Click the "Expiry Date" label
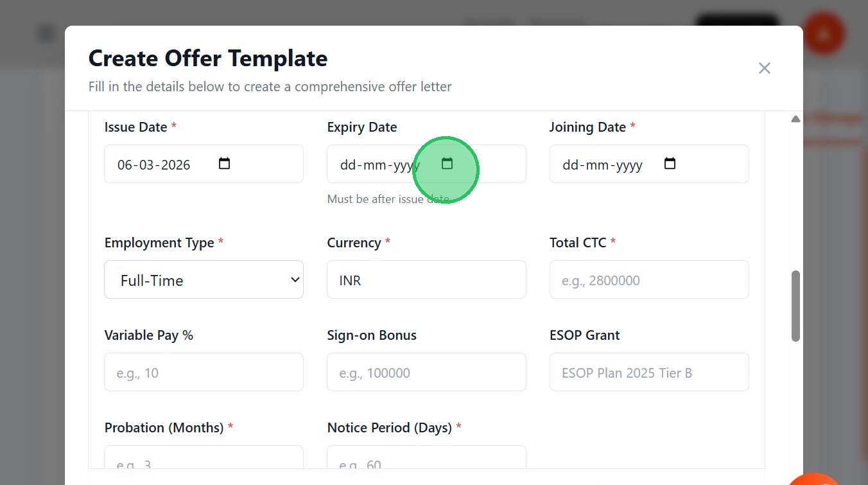The image size is (868, 485). [x=362, y=127]
